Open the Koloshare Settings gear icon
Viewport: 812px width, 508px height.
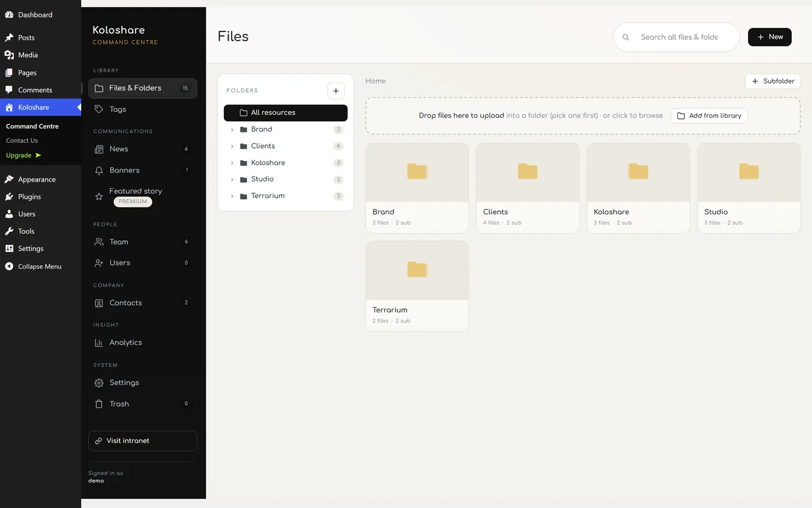pos(99,383)
